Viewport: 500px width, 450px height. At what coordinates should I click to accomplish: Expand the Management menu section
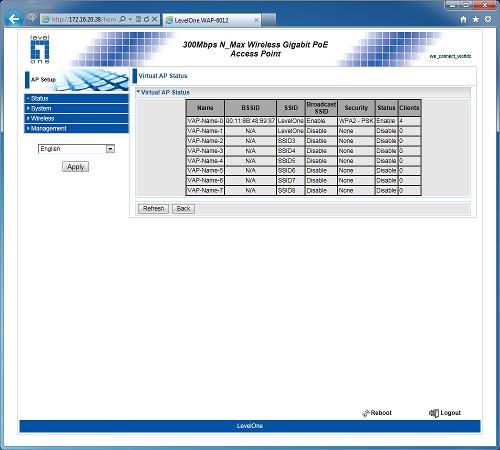click(x=76, y=128)
